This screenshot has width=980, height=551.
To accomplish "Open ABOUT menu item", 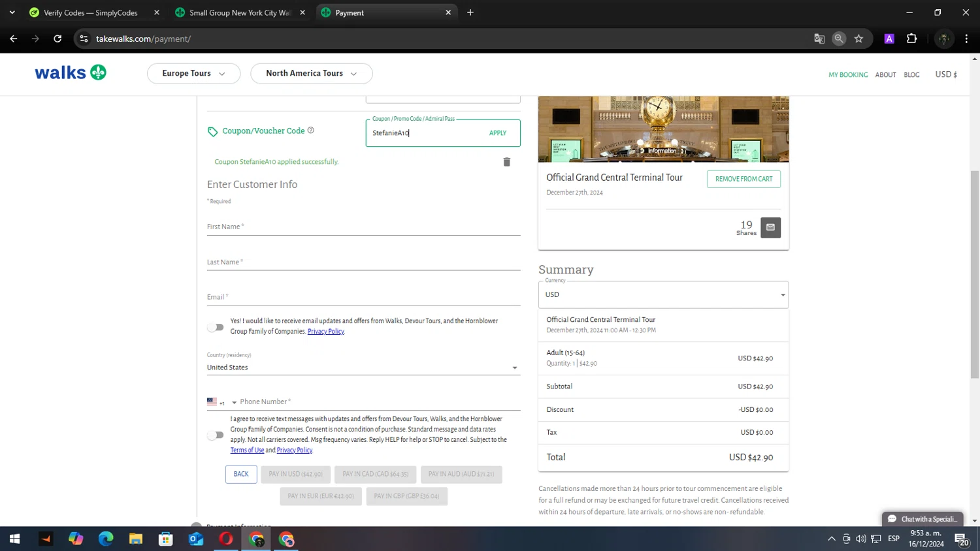I will click(885, 75).
